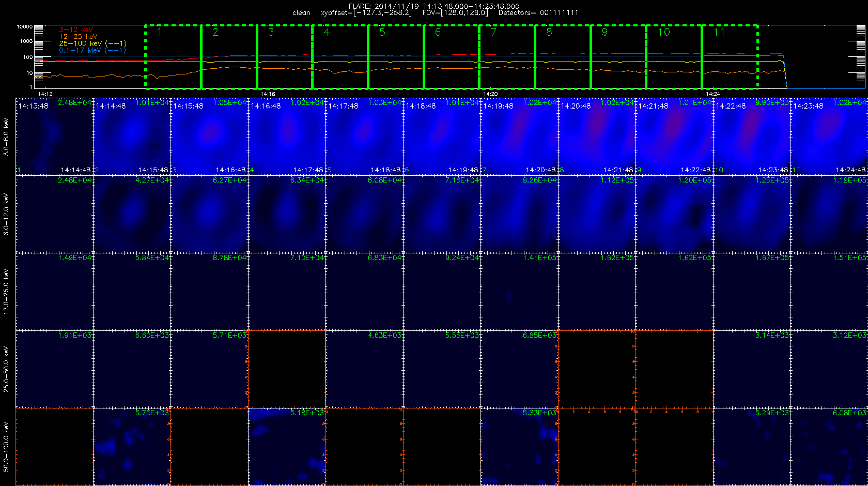This screenshot has width=868, height=486.
Task: Click the FOV value in the header
Action: pyautogui.click(x=455, y=13)
